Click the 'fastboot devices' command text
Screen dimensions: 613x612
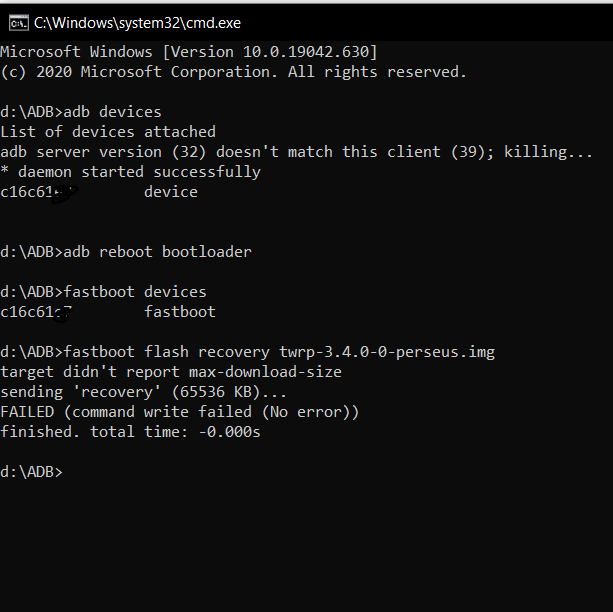[x=135, y=292]
